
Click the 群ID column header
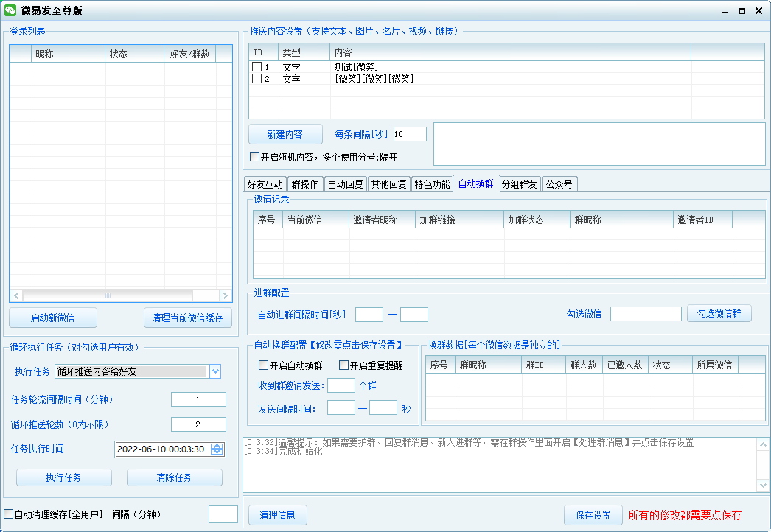544,365
